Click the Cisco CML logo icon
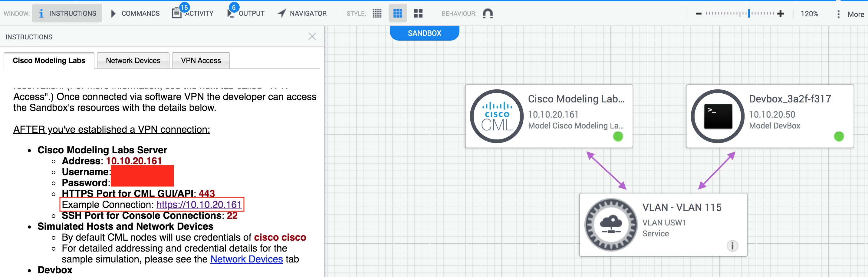 (x=497, y=116)
